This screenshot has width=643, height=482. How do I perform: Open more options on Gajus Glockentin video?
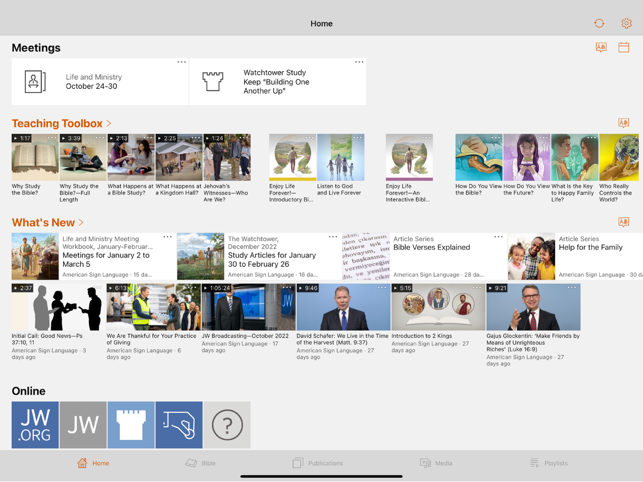[x=572, y=288]
